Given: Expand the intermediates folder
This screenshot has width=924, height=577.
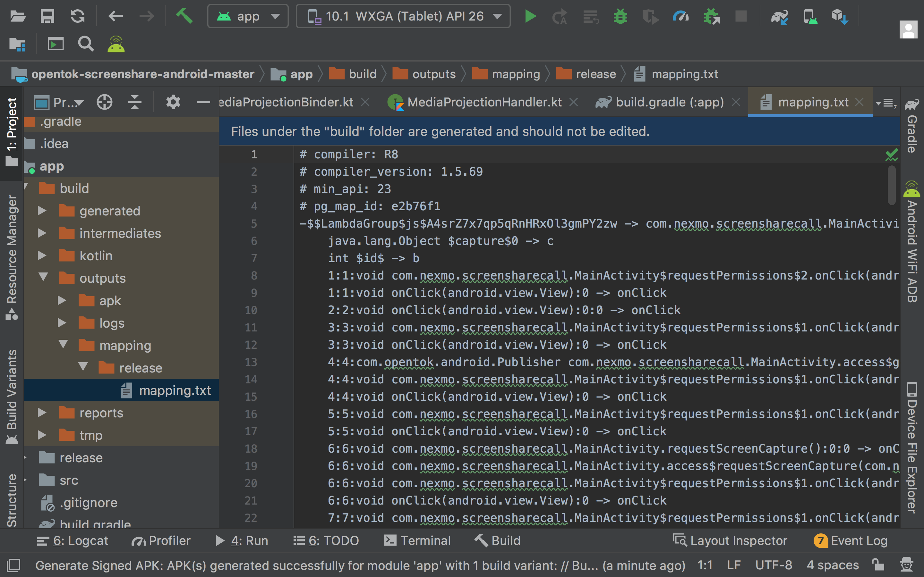Looking at the screenshot, I should pyautogui.click(x=43, y=233).
